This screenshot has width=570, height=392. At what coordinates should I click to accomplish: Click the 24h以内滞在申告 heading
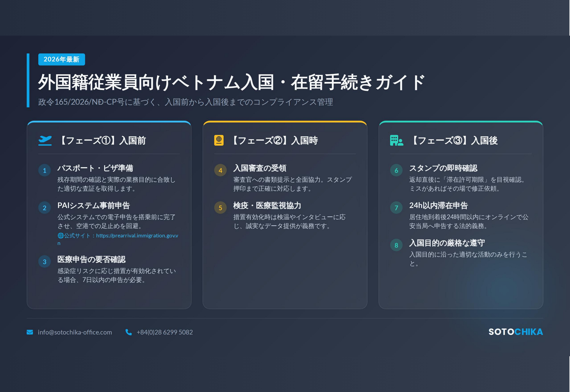[438, 206]
